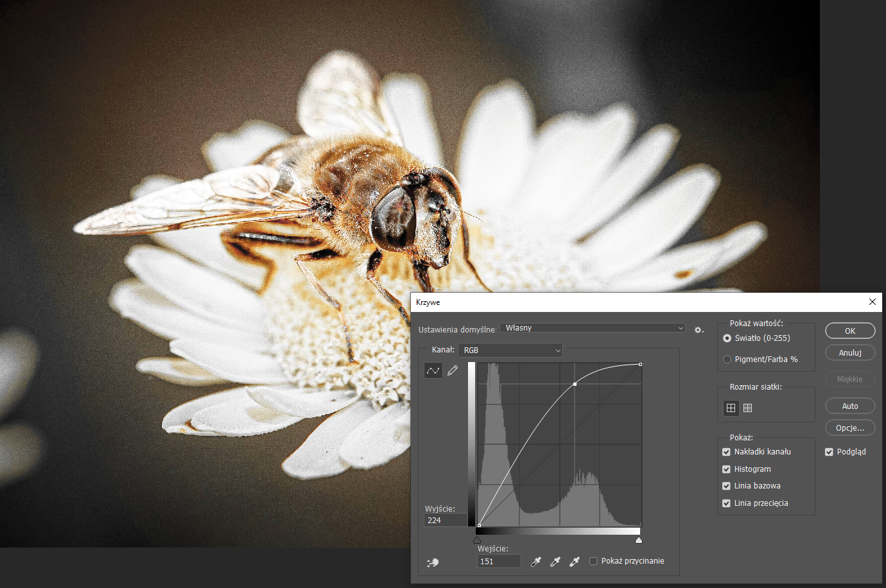The height and width of the screenshot is (588, 886).
Task: Select Pigment/Farba % radio option
Action: [x=727, y=359]
